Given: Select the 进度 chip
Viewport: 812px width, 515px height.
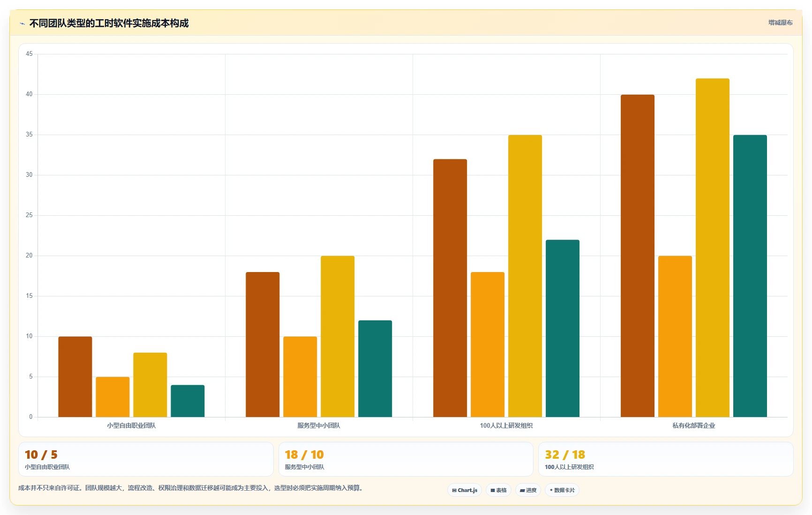Looking at the screenshot, I should tap(528, 490).
